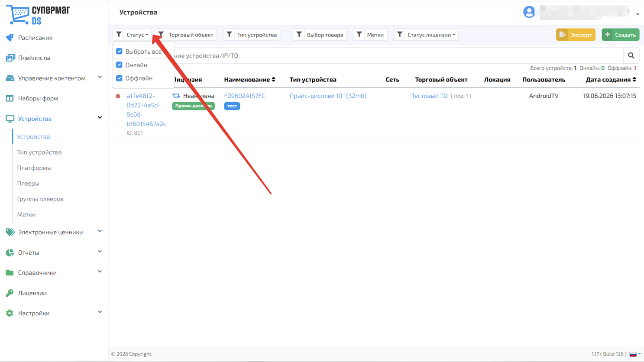Open the Тестовый ТО link

click(430, 96)
